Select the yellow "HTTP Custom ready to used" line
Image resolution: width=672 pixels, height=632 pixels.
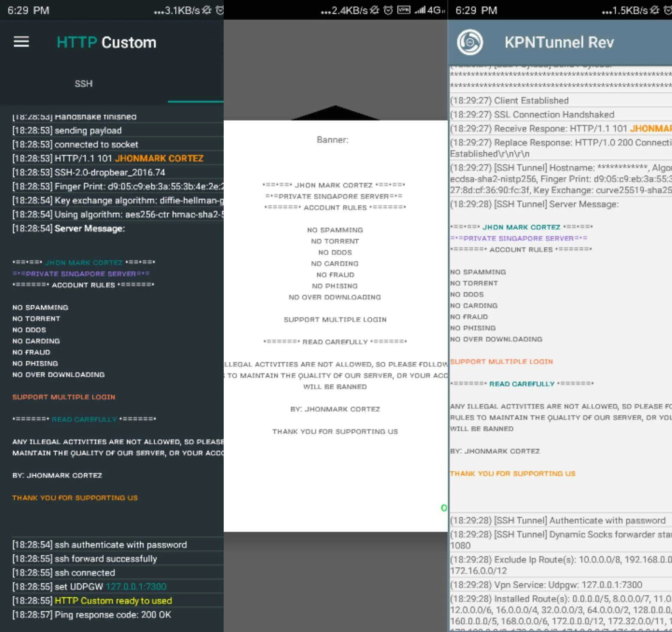point(118,601)
